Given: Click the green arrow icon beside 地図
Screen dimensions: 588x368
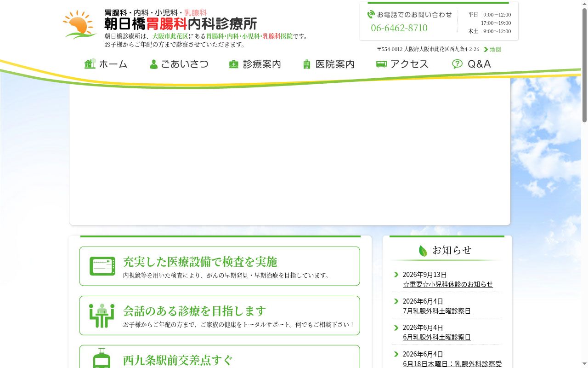Looking at the screenshot, I should click(486, 49).
